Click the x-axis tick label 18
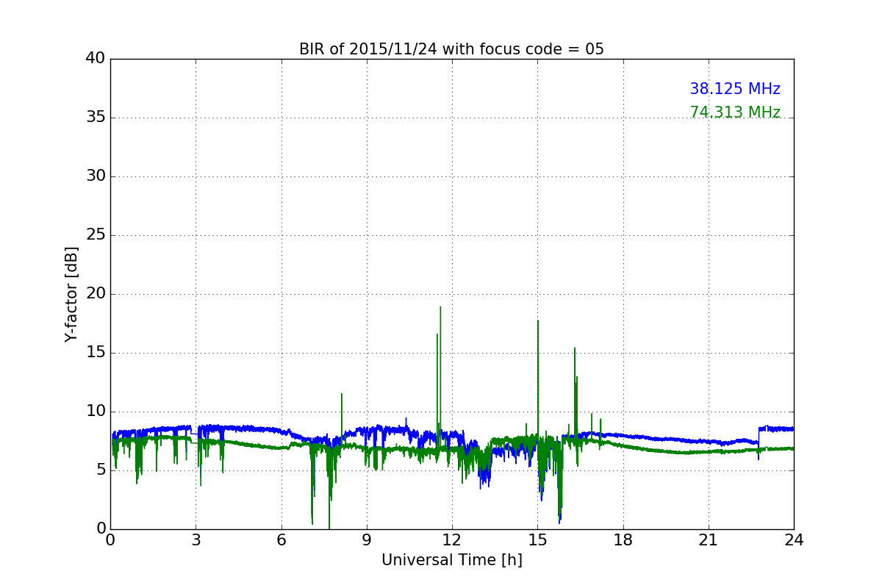The width and height of the screenshot is (882, 588). (x=623, y=540)
